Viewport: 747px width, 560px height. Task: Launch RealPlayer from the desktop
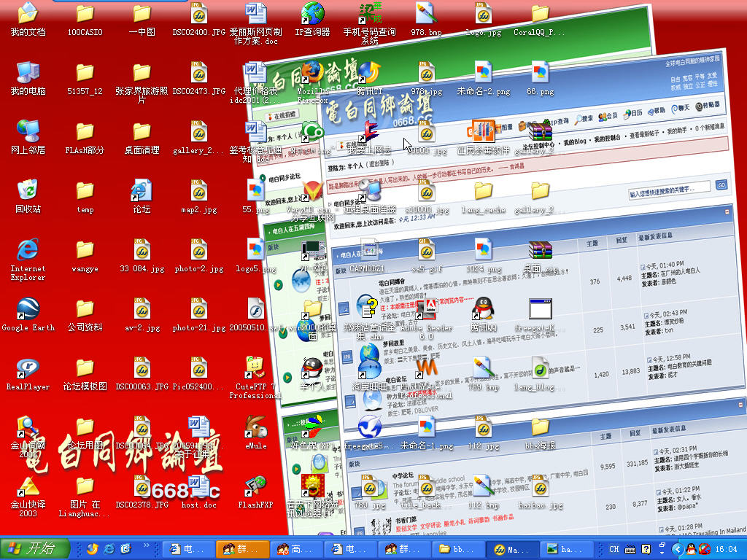(x=28, y=368)
